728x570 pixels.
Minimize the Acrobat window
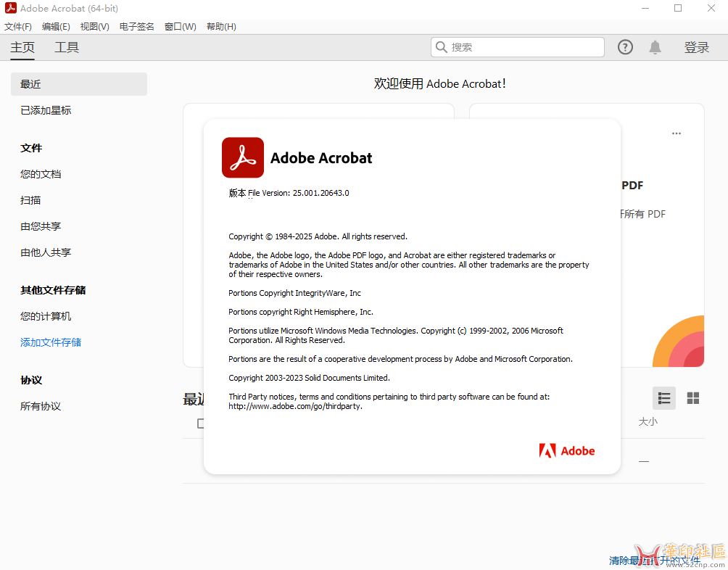click(x=645, y=9)
